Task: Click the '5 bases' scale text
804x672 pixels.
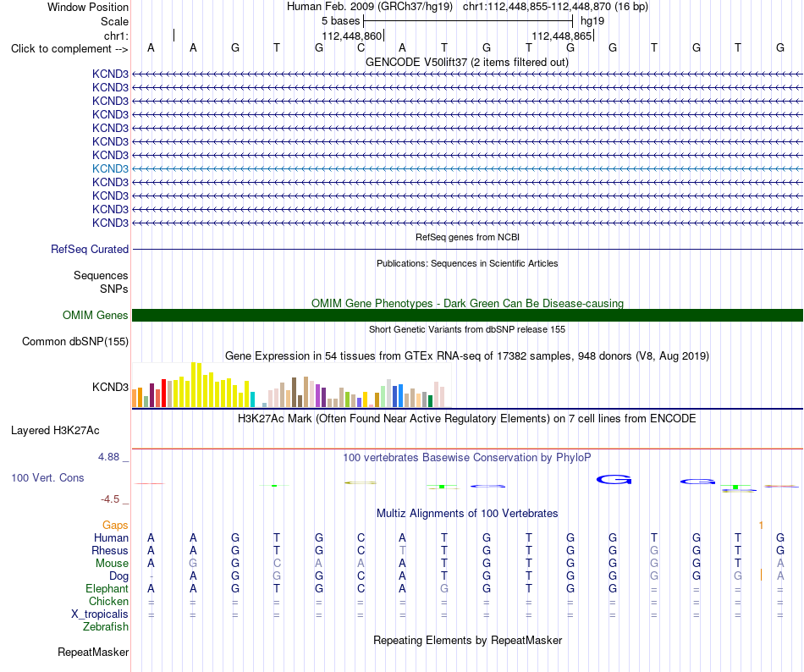Action: (x=340, y=21)
